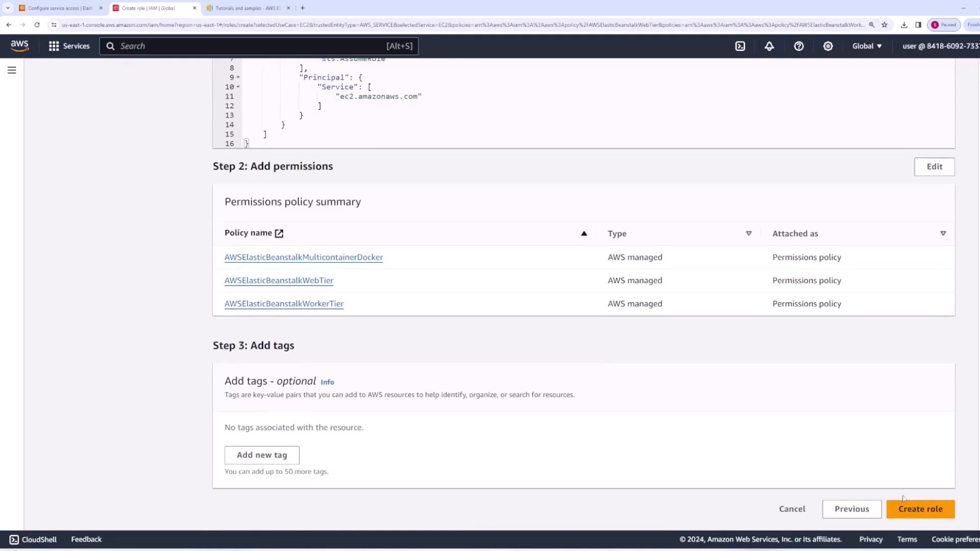Image resolution: width=980 pixels, height=551 pixels.
Task: Sort by Policy name ascending arrow
Action: (584, 233)
